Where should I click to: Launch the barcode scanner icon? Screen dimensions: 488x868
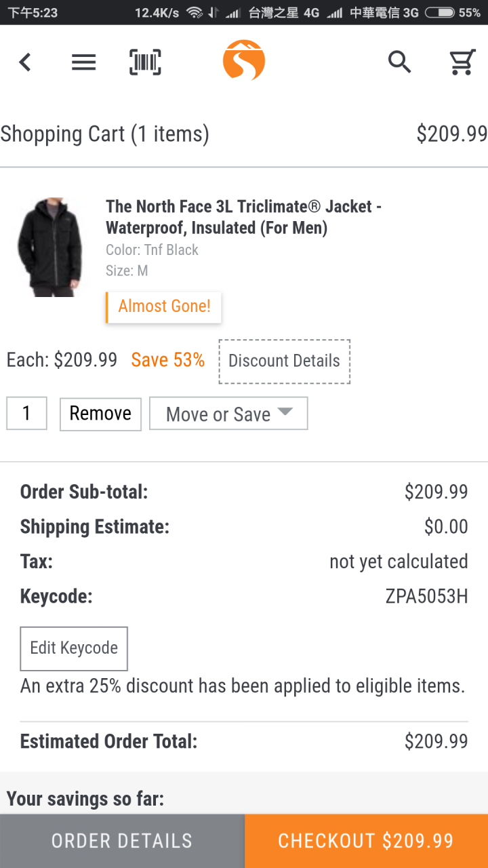[145, 62]
